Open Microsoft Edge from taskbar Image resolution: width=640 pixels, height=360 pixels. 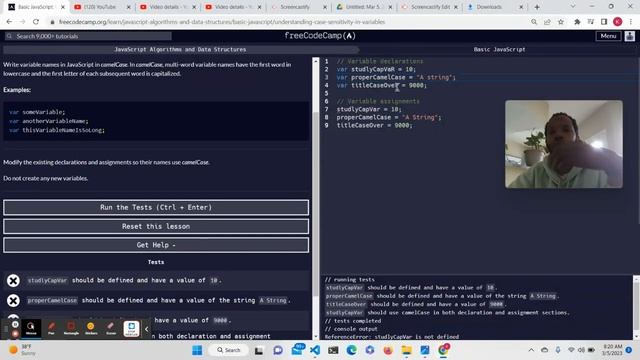click(351, 350)
